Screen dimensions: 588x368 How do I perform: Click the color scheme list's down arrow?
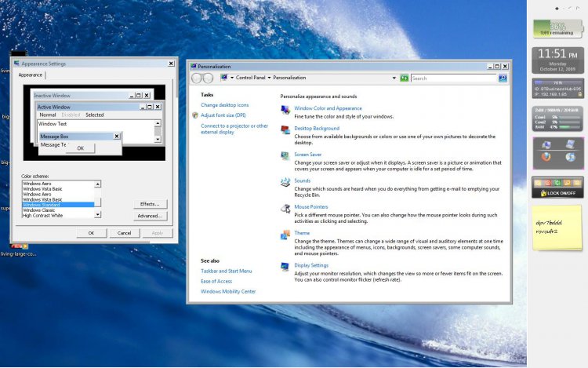tap(97, 214)
